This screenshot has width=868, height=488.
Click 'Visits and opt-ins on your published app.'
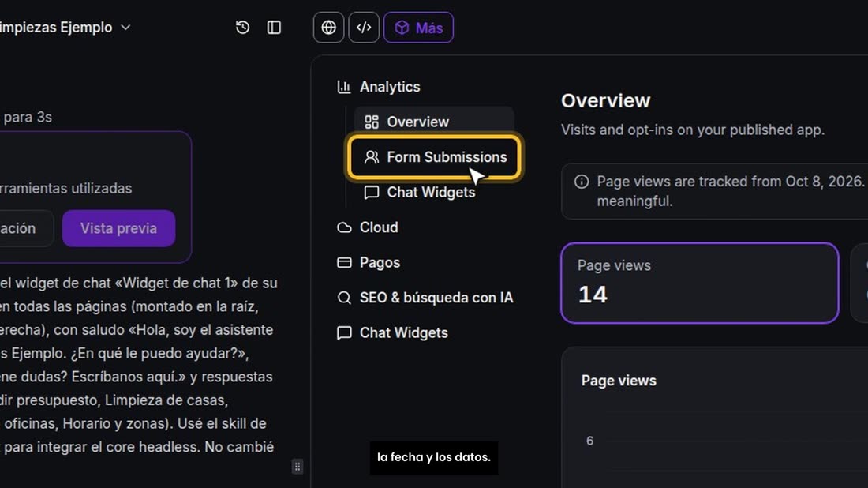click(693, 130)
